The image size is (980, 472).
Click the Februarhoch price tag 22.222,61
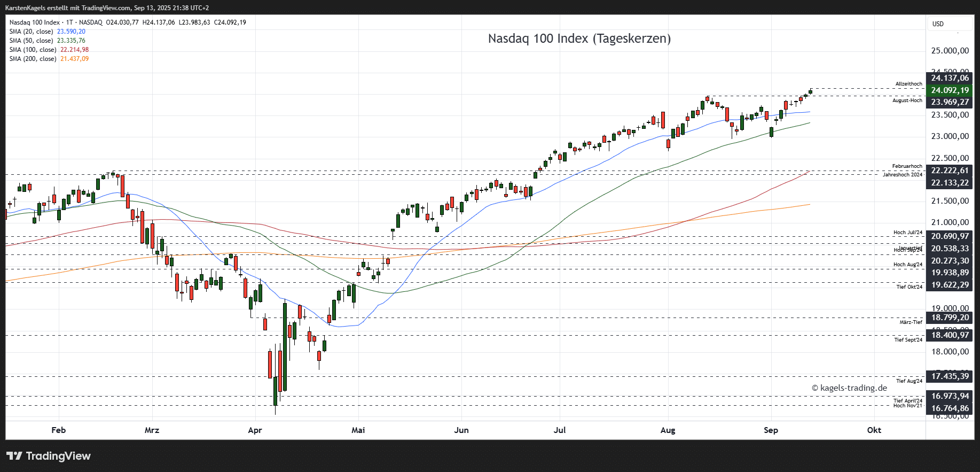click(x=950, y=171)
